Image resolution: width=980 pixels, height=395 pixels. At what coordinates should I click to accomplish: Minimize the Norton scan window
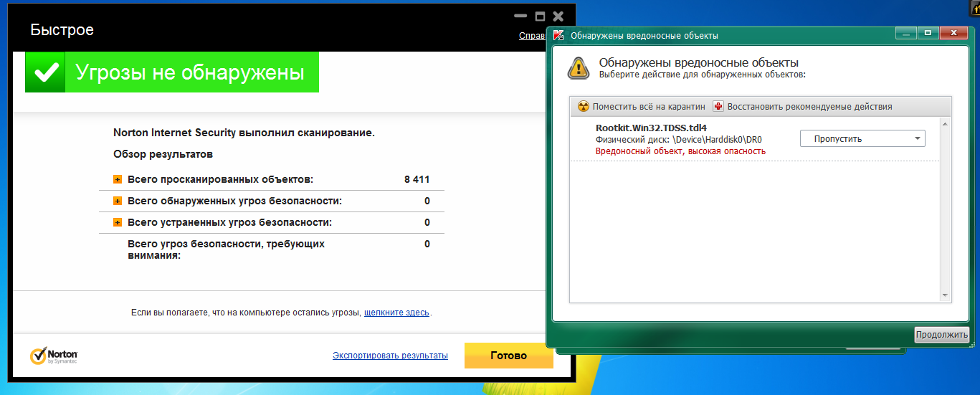point(521,16)
